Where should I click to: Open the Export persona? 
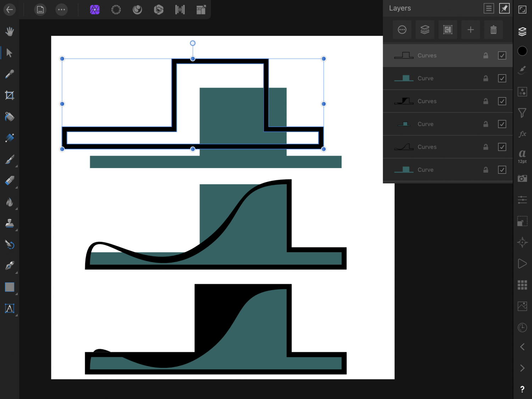pyautogui.click(x=201, y=10)
